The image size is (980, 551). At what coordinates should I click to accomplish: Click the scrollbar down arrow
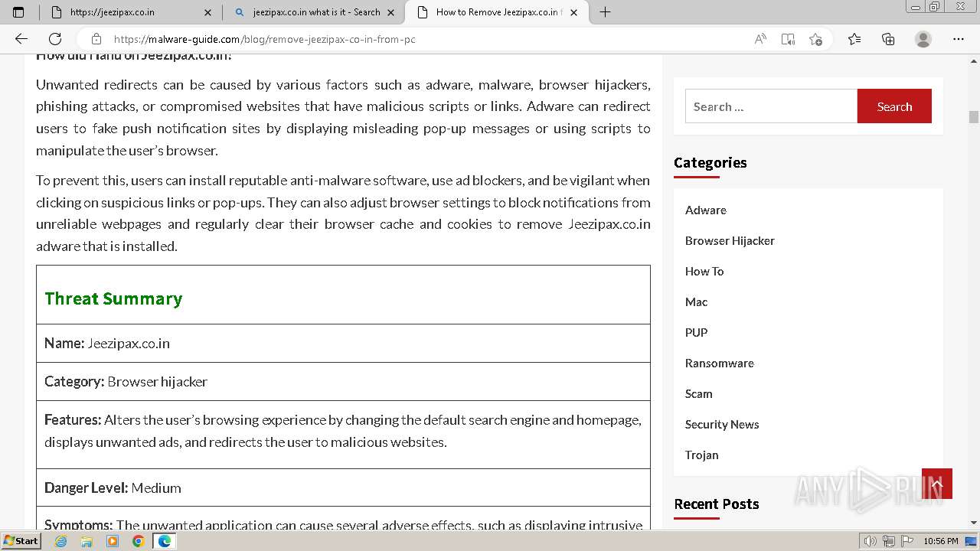click(x=974, y=523)
